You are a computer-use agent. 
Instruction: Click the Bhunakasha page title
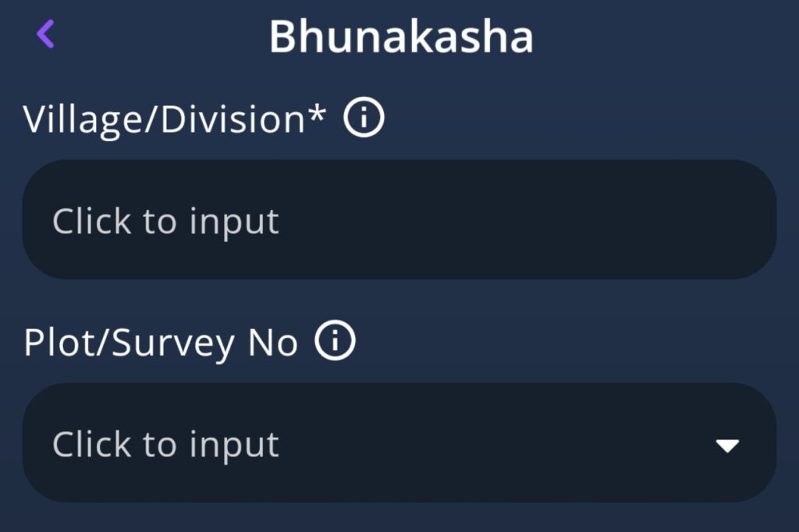click(x=401, y=36)
